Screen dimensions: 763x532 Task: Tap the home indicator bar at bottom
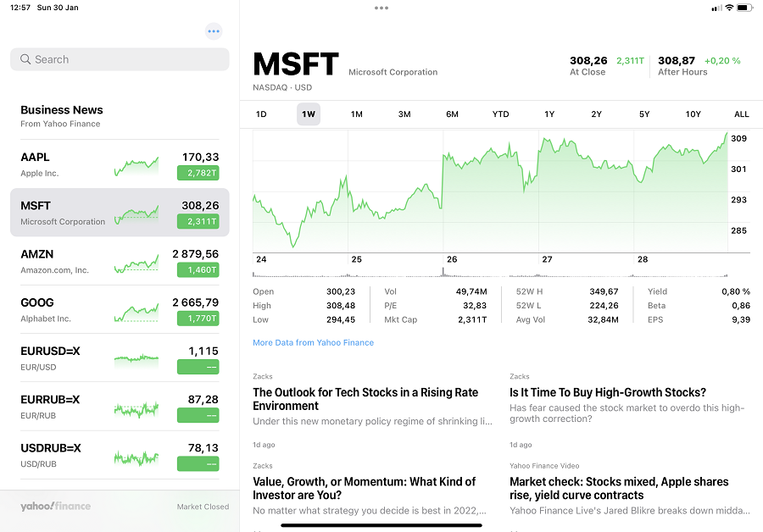pyautogui.click(x=381, y=525)
